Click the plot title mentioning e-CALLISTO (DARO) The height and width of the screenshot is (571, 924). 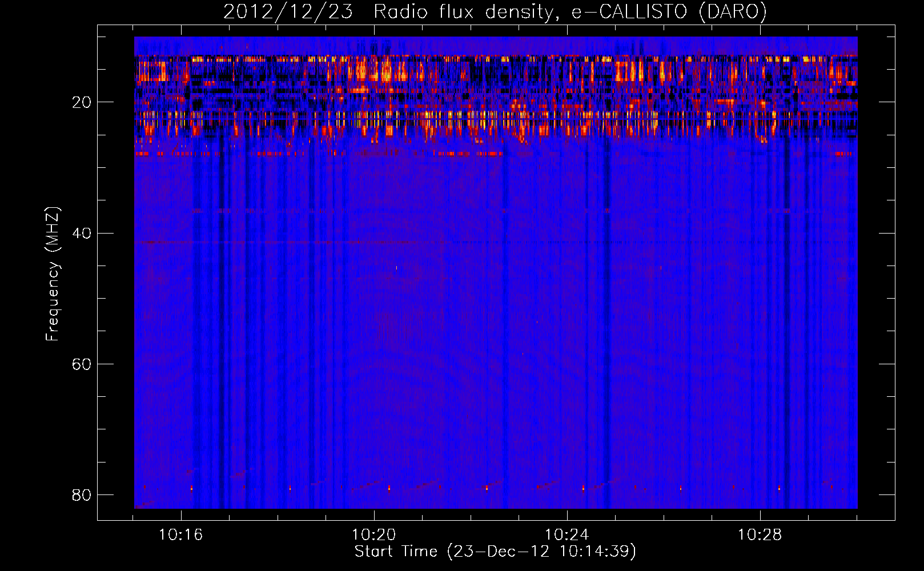point(495,11)
